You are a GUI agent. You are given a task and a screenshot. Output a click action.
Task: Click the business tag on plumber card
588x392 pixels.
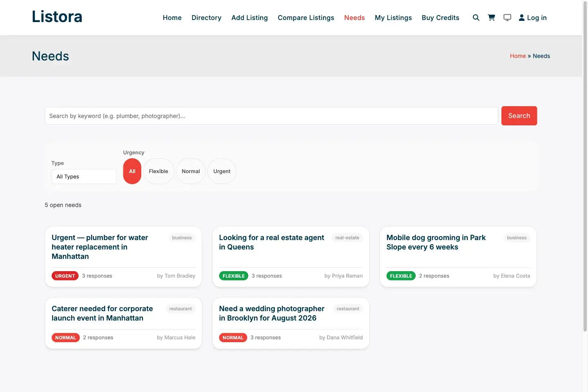pyautogui.click(x=182, y=238)
